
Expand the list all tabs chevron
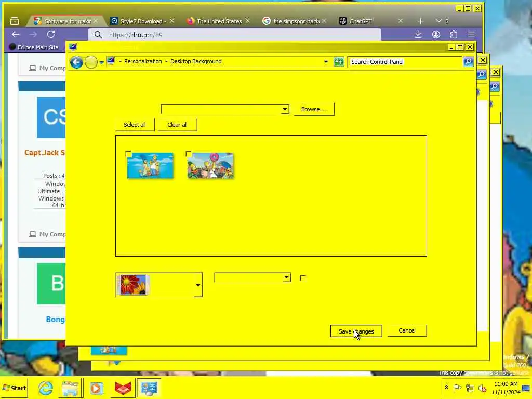click(438, 21)
